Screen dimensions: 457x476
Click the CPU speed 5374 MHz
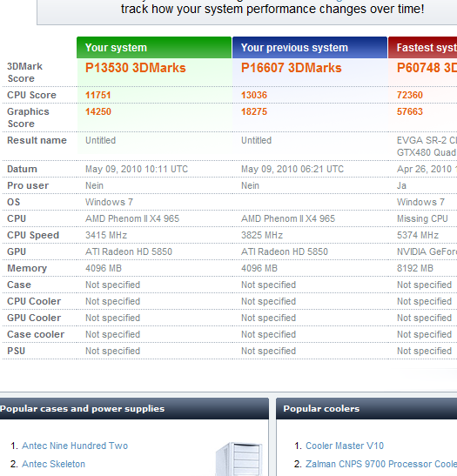point(418,235)
